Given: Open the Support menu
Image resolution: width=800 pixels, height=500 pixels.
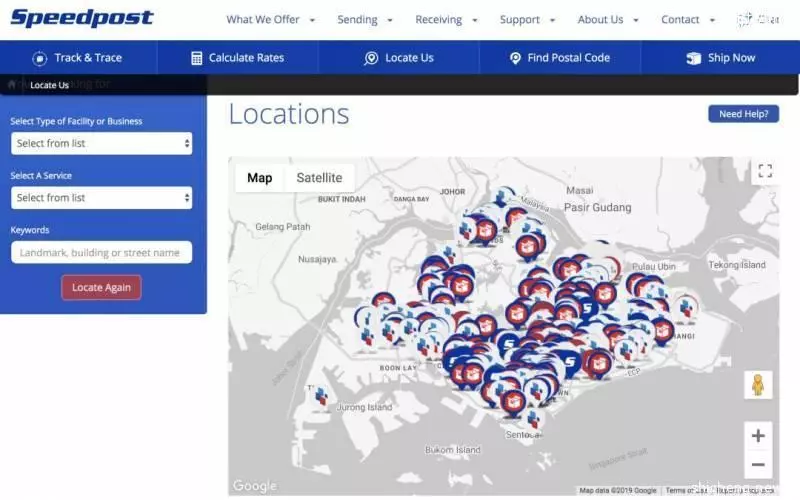Looking at the screenshot, I should [527, 19].
